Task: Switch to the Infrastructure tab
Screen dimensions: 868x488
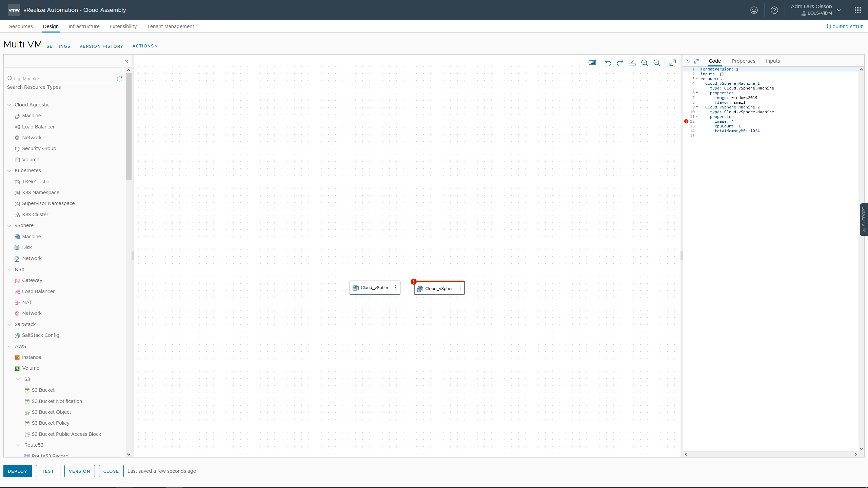Action: [x=84, y=26]
